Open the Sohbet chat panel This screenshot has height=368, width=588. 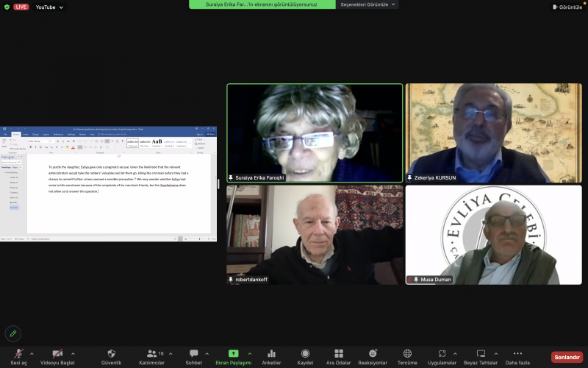[193, 354]
